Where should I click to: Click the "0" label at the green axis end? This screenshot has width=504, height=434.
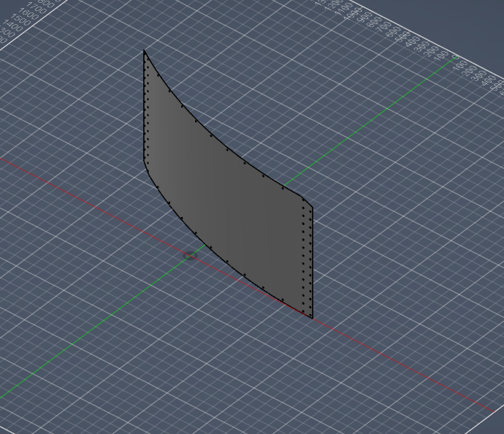(457, 57)
